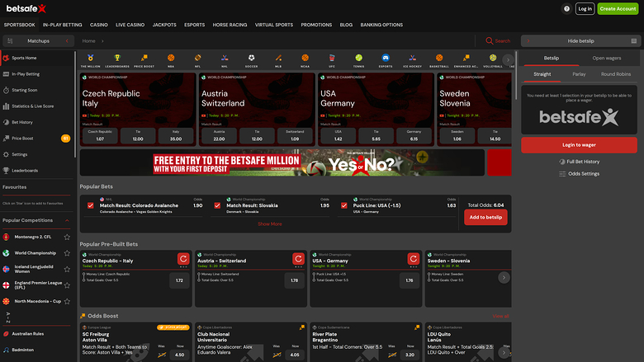Click Show More under Popular Bets

[270, 224]
